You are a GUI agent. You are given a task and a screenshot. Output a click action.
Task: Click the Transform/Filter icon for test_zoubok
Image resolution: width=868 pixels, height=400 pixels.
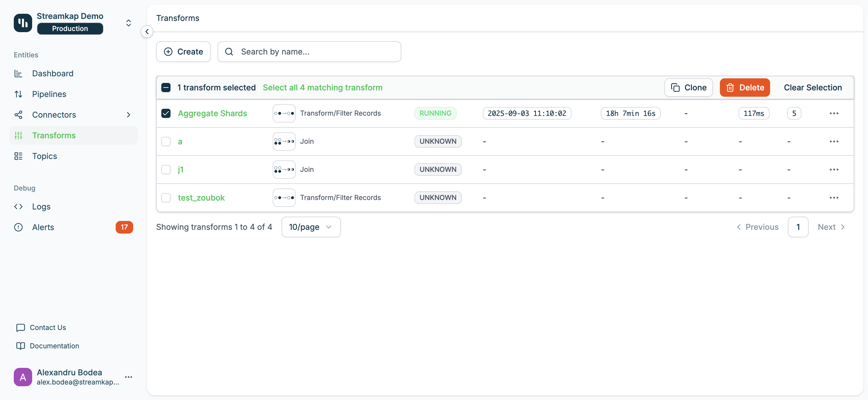point(284,197)
